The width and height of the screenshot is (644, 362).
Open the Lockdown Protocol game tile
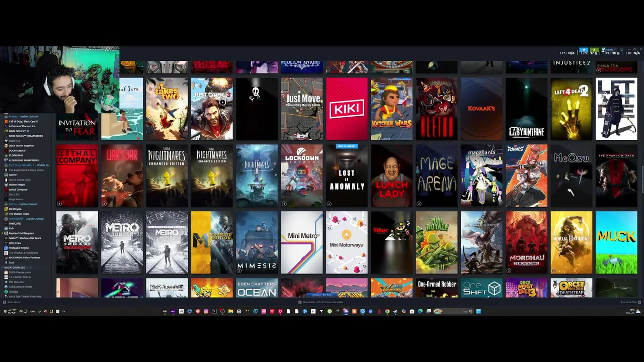click(x=302, y=175)
